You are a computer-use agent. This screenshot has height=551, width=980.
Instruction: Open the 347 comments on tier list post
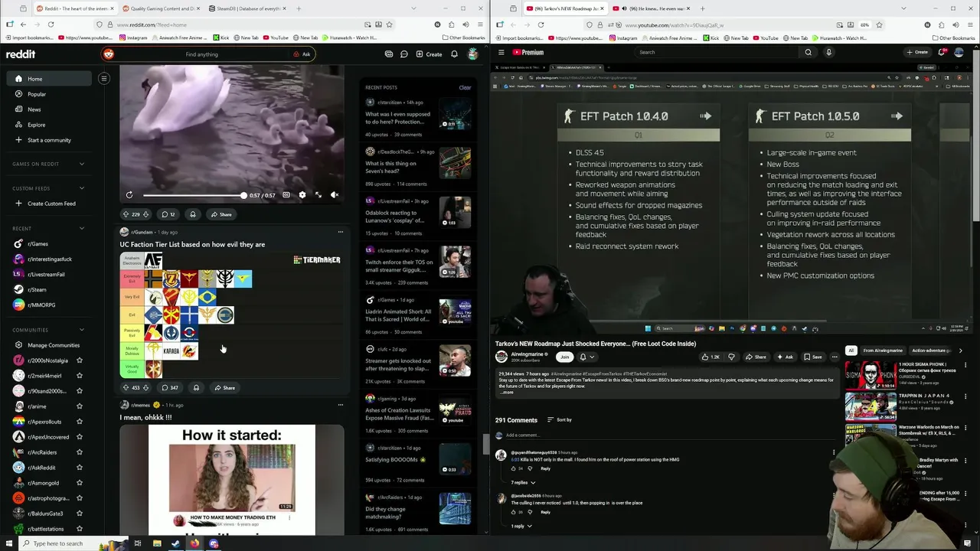(x=170, y=388)
